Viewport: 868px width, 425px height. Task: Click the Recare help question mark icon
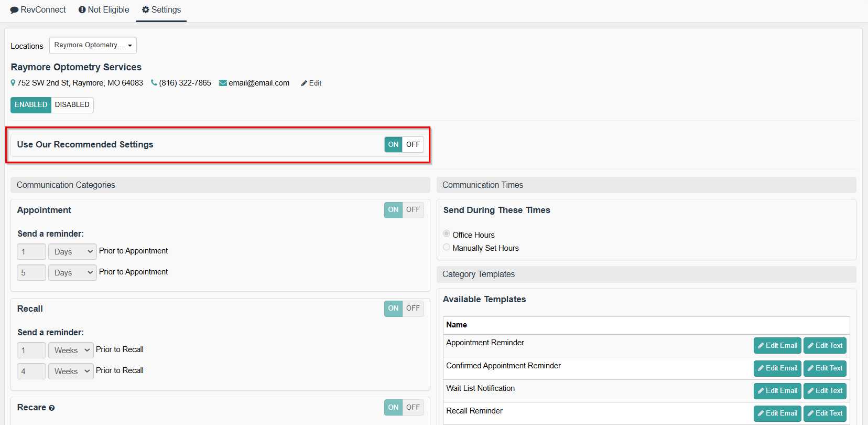[51, 408]
